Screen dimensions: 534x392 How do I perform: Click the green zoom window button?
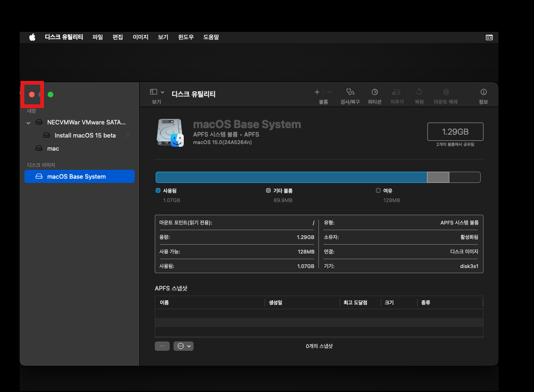[51, 94]
